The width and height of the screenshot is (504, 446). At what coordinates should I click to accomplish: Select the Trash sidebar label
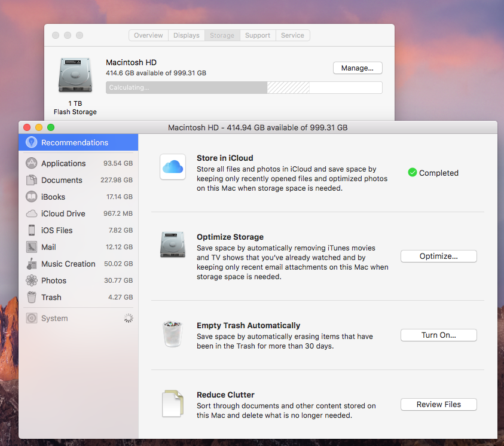click(51, 297)
